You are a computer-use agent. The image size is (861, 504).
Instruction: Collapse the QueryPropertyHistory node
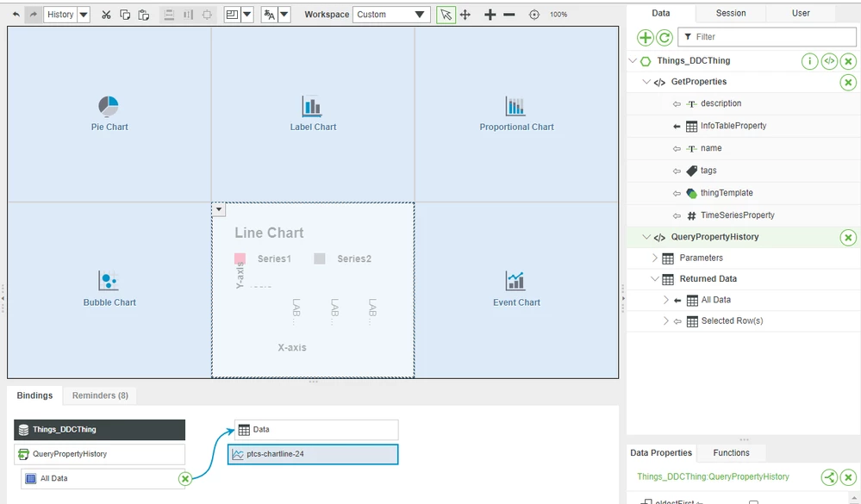[646, 237]
